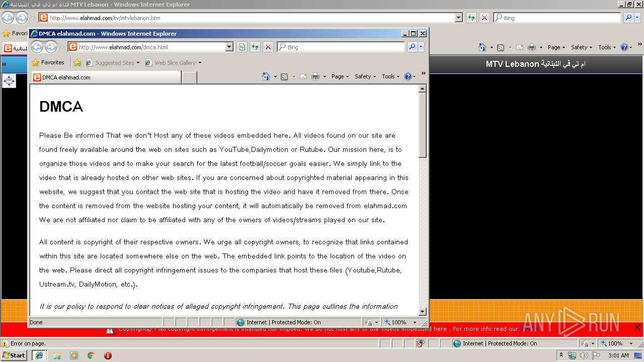Close the red copyright banner
The image size is (644, 362).
pos(637,327)
